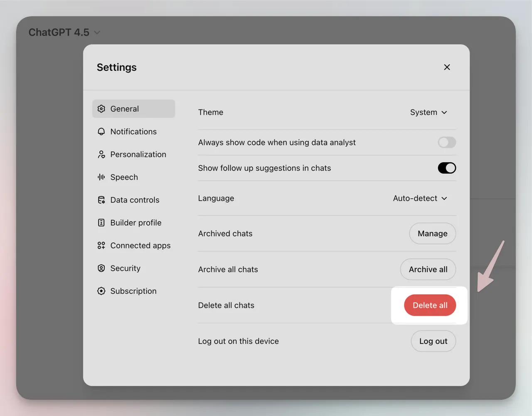Close the Settings dialog with X
The height and width of the screenshot is (416, 532).
tap(447, 67)
